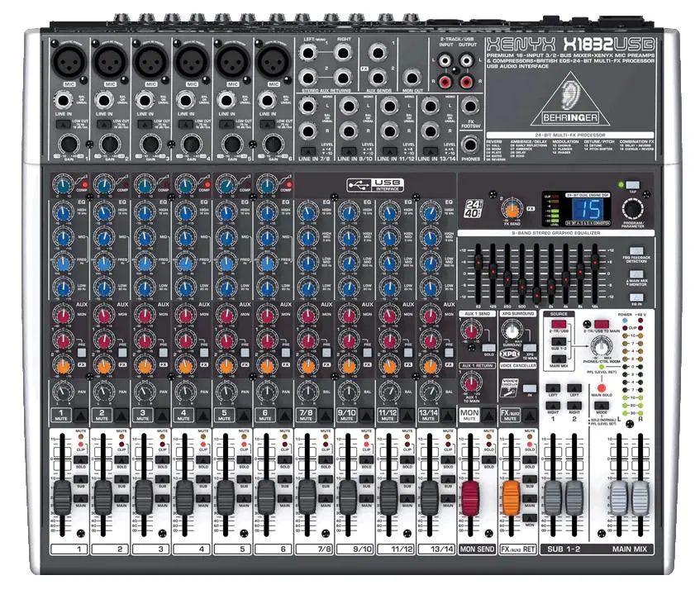
Task: Click channel 6 MAIN routing button
Action: [285, 498]
